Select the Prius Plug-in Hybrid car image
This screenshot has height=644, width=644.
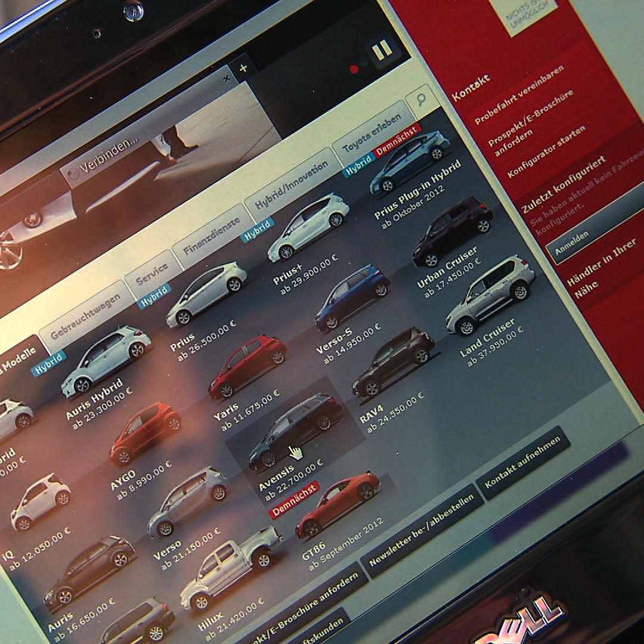click(410, 163)
